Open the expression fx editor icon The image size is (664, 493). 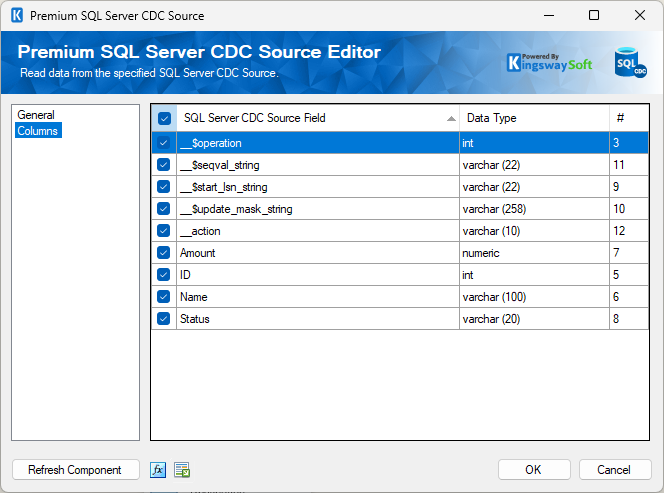coord(158,470)
